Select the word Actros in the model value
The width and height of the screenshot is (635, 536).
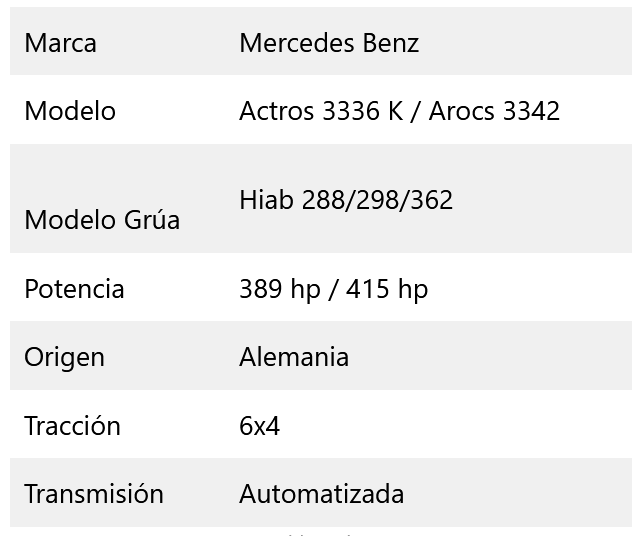point(276,111)
